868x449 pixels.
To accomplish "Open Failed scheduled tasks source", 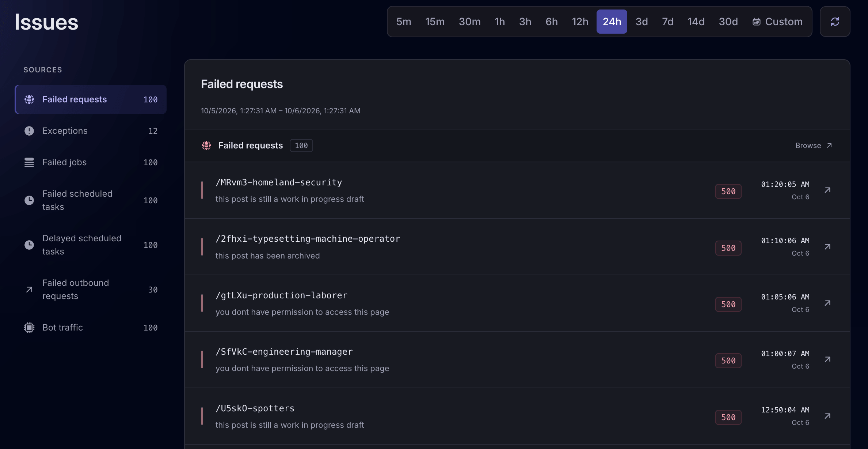I will tap(91, 200).
